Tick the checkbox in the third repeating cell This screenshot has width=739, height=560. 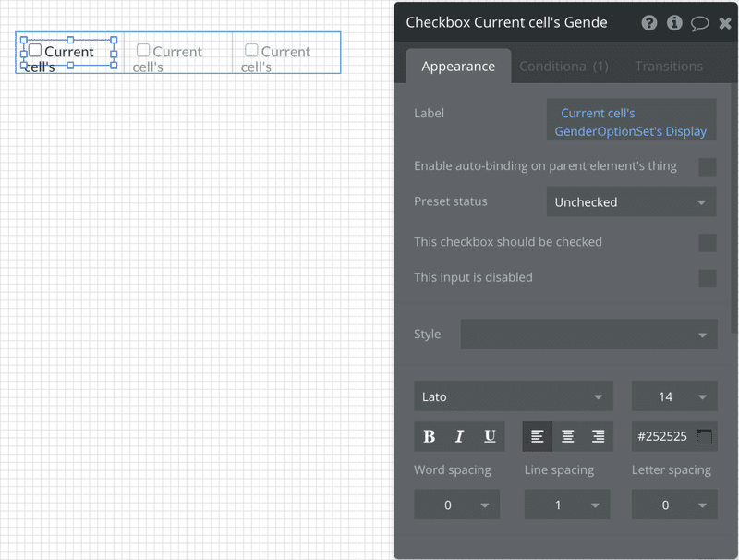(x=251, y=50)
